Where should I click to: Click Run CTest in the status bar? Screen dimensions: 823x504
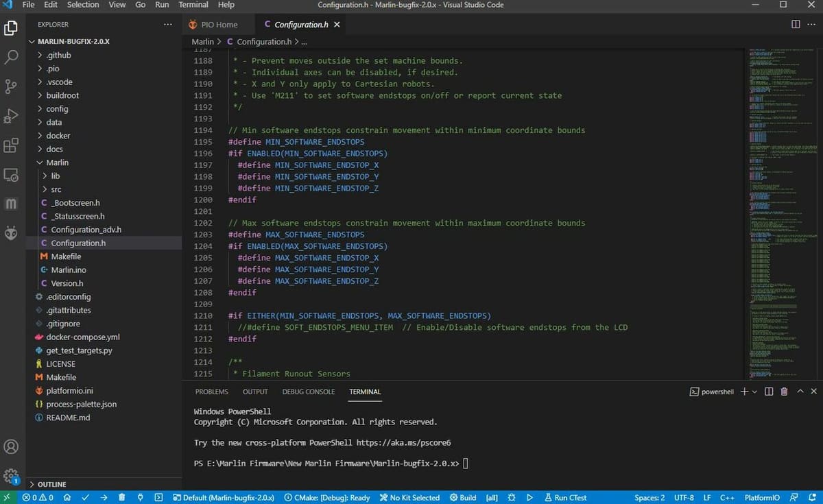click(565, 497)
